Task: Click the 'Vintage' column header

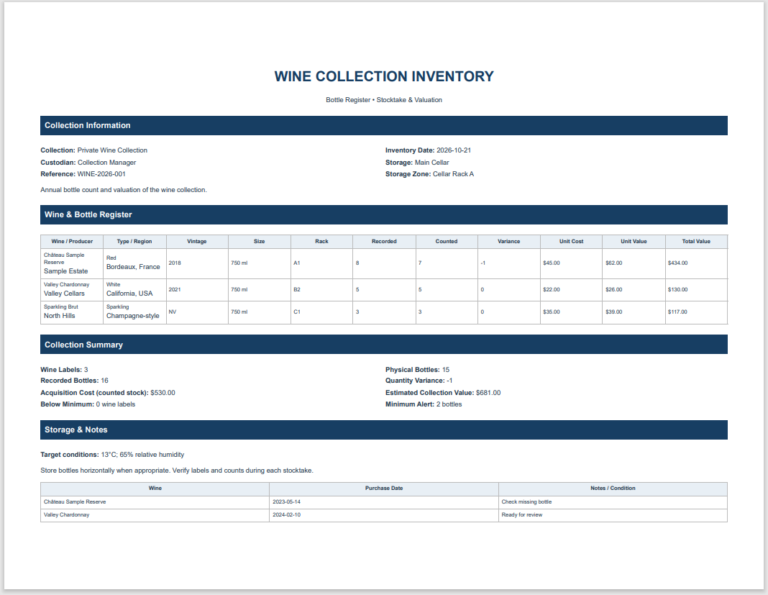Action: pyautogui.click(x=197, y=241)
